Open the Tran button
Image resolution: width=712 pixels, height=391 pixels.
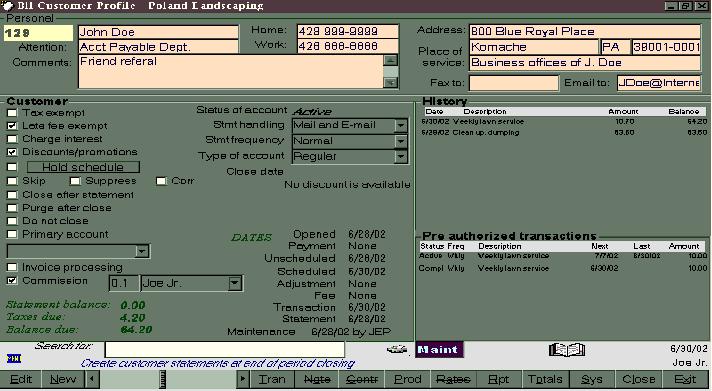pos(272,379)
